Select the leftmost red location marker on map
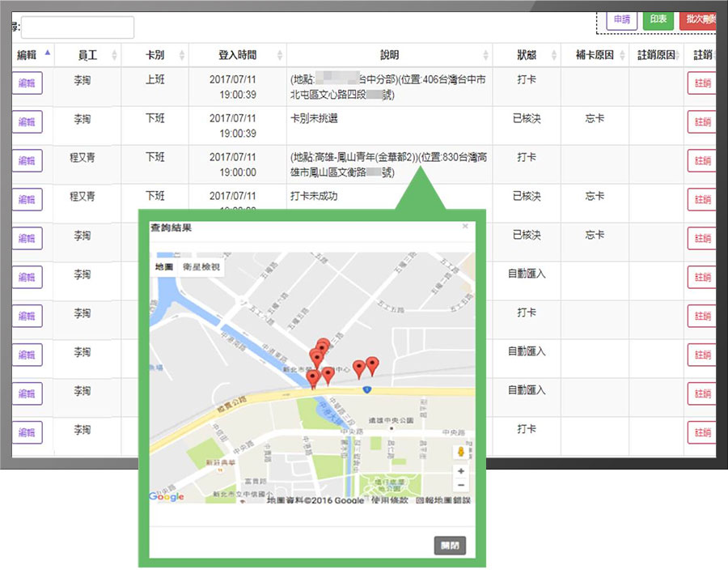Screen dimensions: 728x574 pyautogui.click(x=313, y=376)
